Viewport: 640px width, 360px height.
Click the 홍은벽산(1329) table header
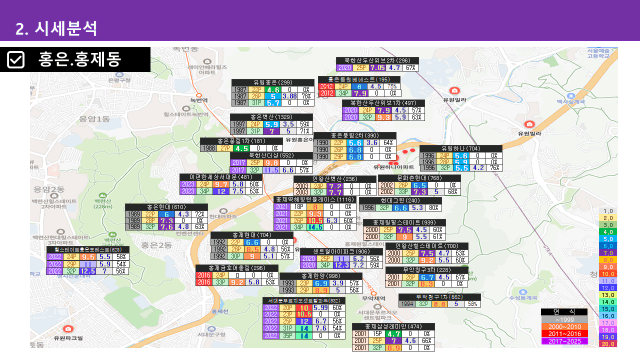click(271, 117)
